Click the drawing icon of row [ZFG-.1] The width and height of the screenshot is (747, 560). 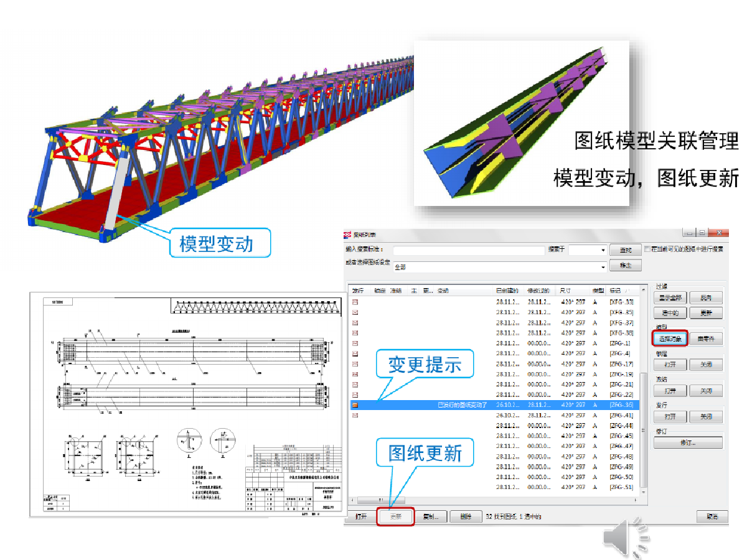coord(355,343)
